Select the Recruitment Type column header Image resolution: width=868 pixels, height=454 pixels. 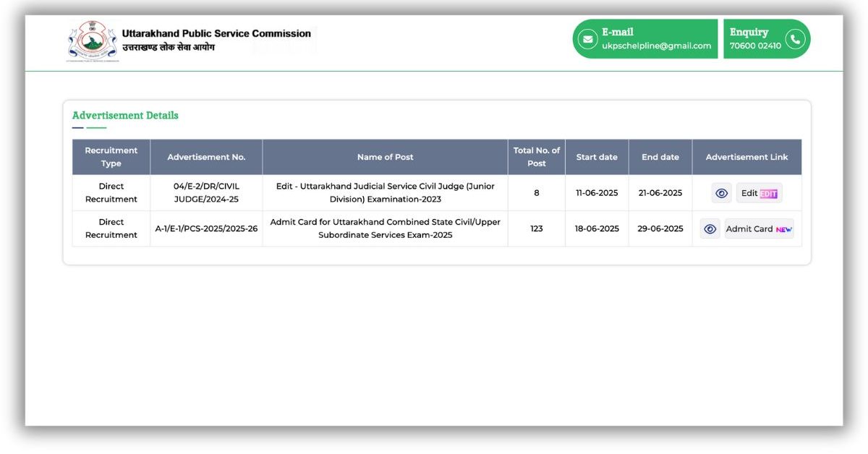(x=111, y=157)
